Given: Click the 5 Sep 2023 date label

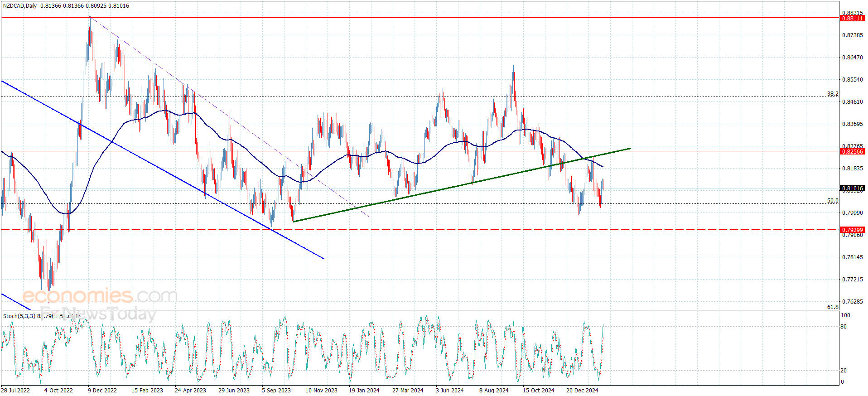Looking at the screenshot, I should click(x=276, y=391).
